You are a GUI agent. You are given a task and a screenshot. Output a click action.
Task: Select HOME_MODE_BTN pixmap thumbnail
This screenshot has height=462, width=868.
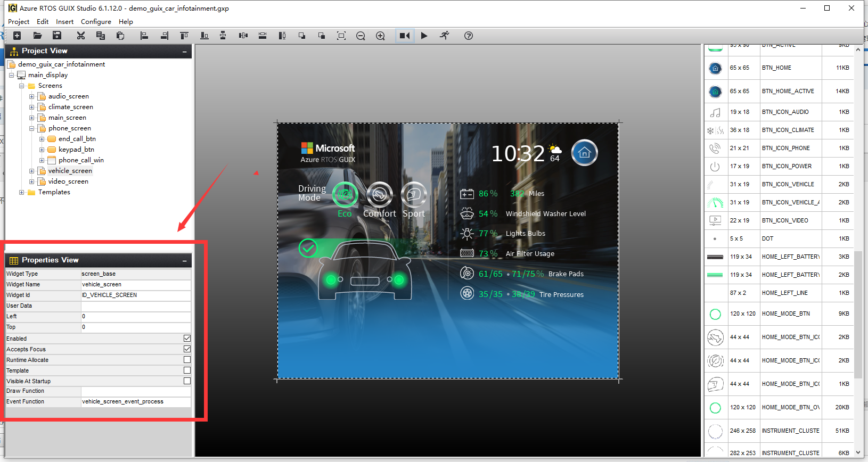pos(715,314)
